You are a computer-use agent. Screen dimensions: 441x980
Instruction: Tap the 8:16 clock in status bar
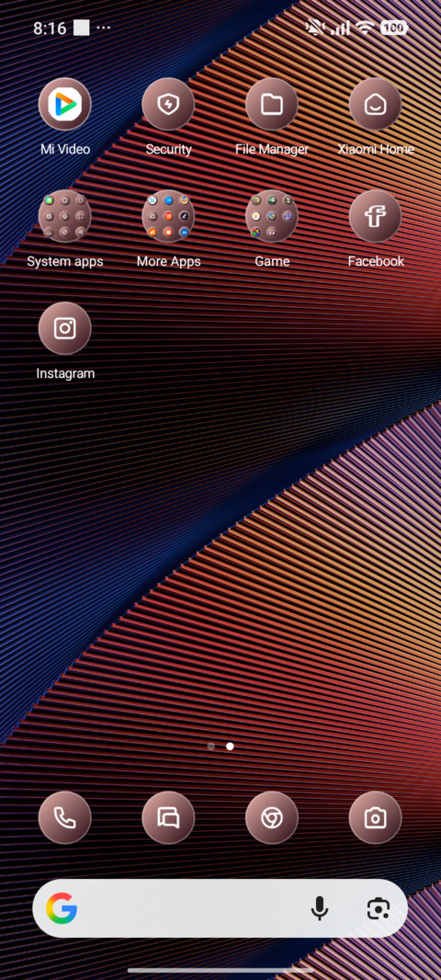click(50, 28)
